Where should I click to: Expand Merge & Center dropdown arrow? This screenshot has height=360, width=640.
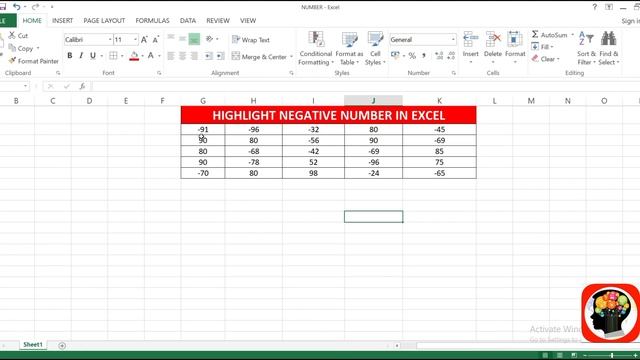click(291, 57)
